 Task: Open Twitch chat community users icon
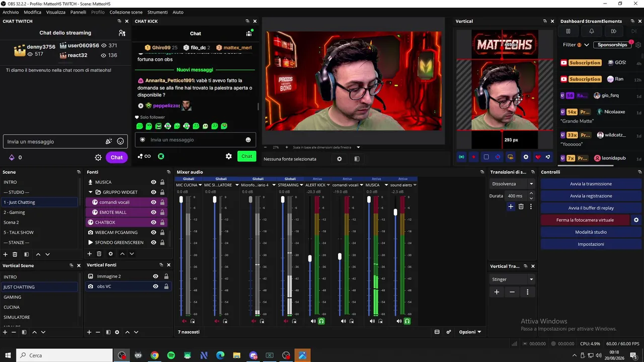[x=122, y=33]
